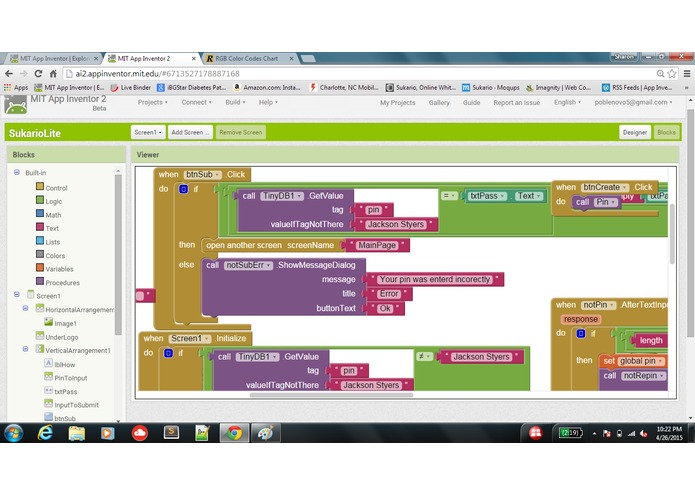Select Image1 component in tree
Viewport: 695px width, 494px height.
pyautogui.click(x=61, y=323)
